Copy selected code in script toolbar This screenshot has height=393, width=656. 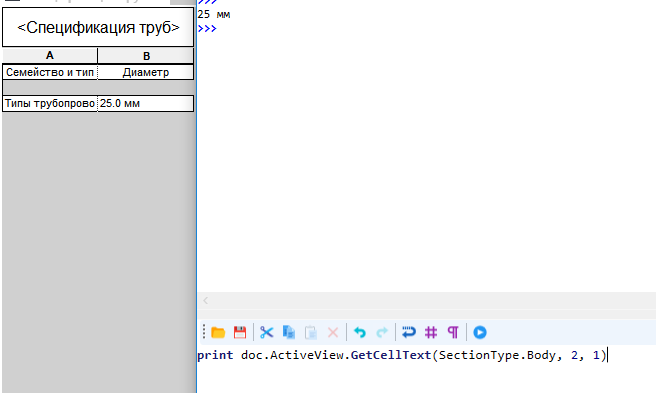(289, 332)
